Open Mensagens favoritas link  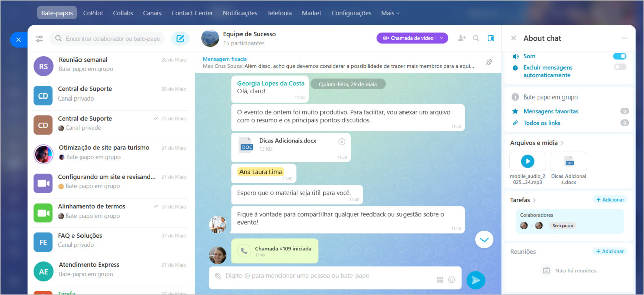click(551, 111)
